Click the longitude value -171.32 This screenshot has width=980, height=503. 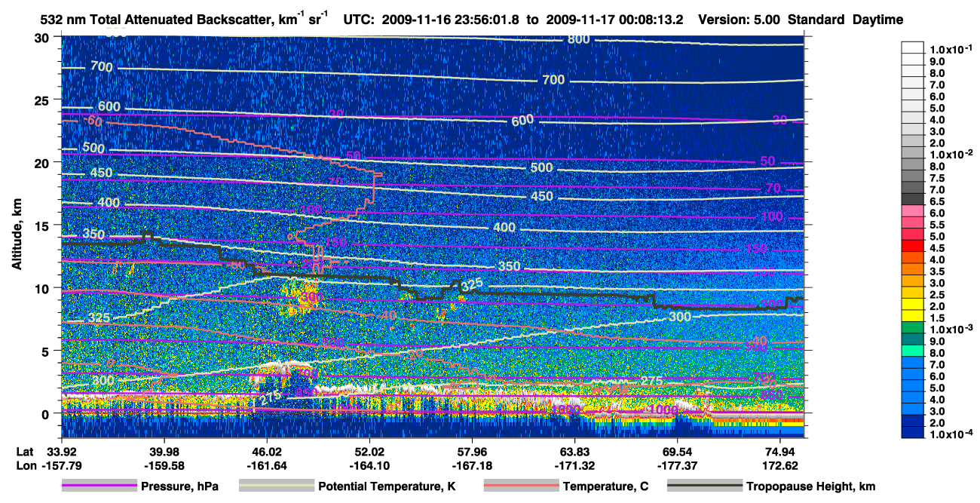[x=575, y=465]
